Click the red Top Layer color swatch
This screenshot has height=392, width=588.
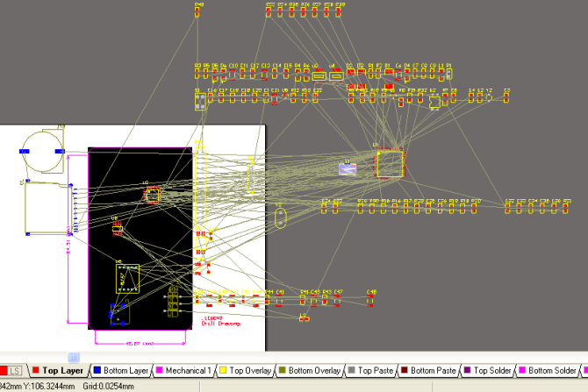pos(35,371)
